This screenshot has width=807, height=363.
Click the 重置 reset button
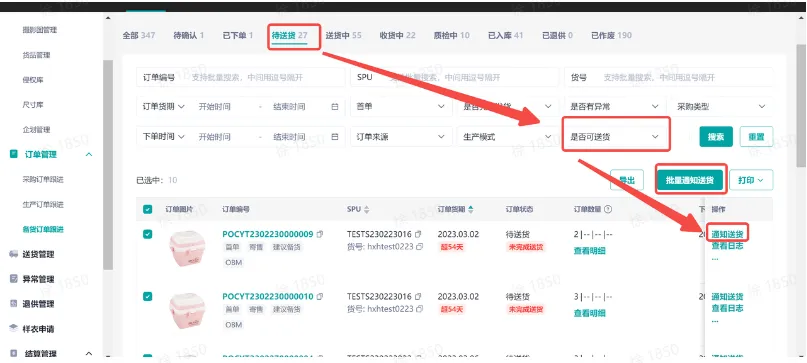point(756,137)
